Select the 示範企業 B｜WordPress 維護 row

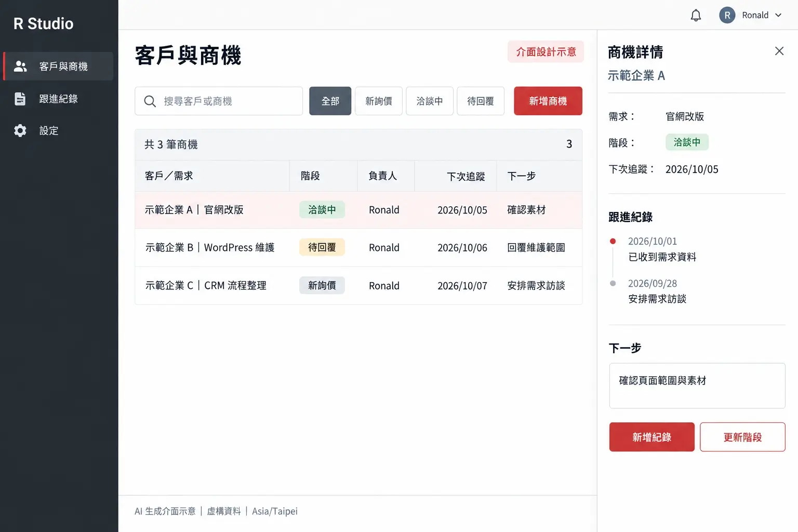358,248
